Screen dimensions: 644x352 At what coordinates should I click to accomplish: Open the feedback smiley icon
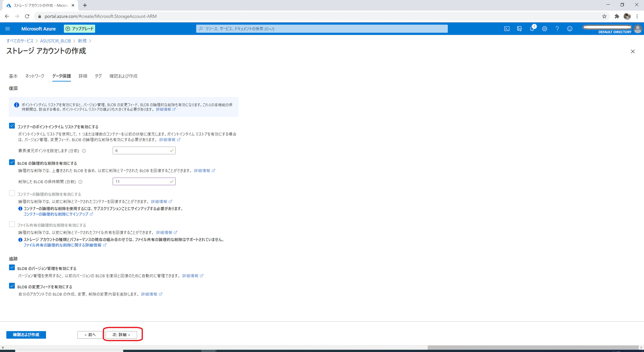(x=570, y=29)
